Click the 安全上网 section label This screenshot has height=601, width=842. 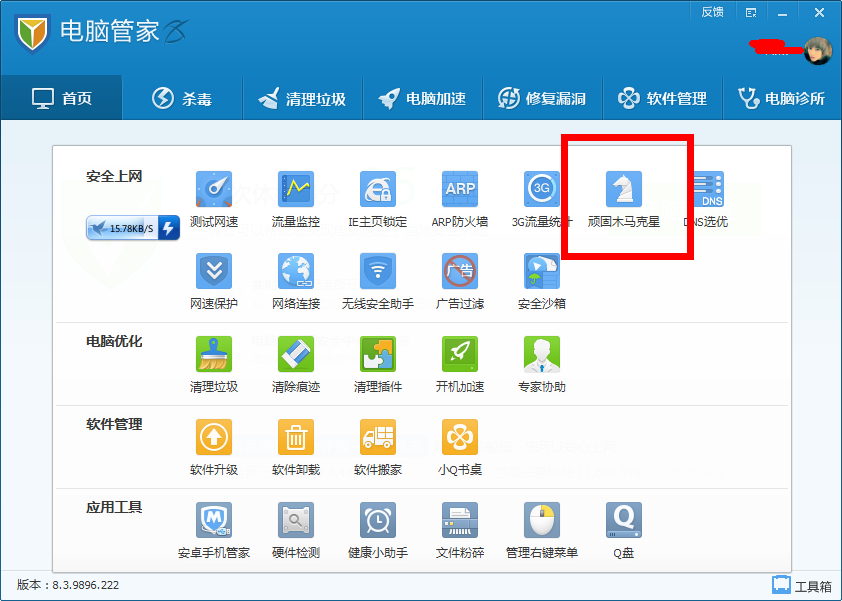114,176
